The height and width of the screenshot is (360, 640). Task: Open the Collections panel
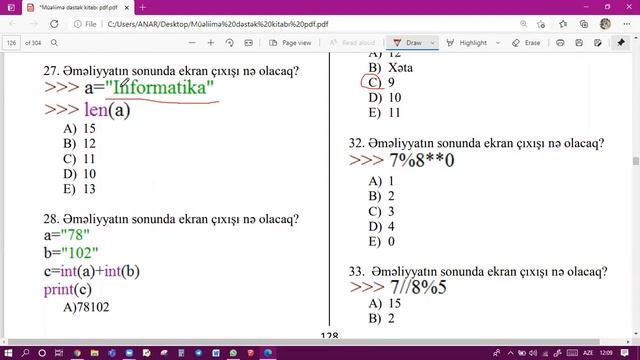(584, 24)
